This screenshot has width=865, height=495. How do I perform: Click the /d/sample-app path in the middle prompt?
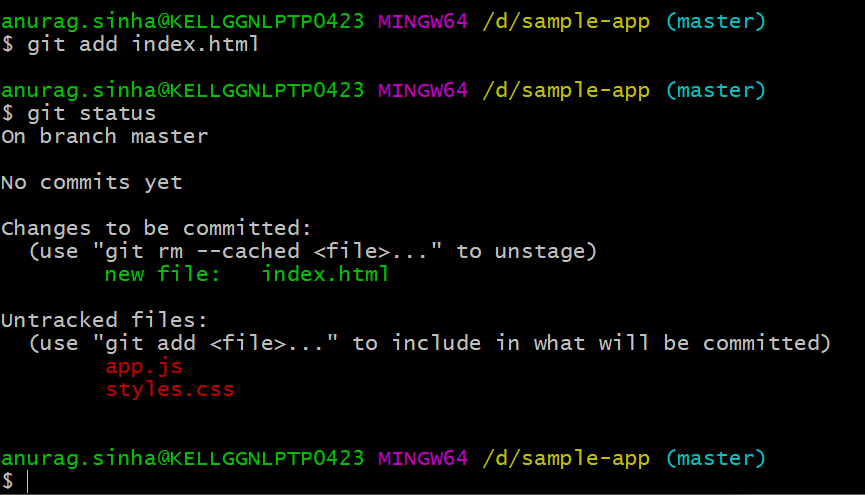coord(566,90)
